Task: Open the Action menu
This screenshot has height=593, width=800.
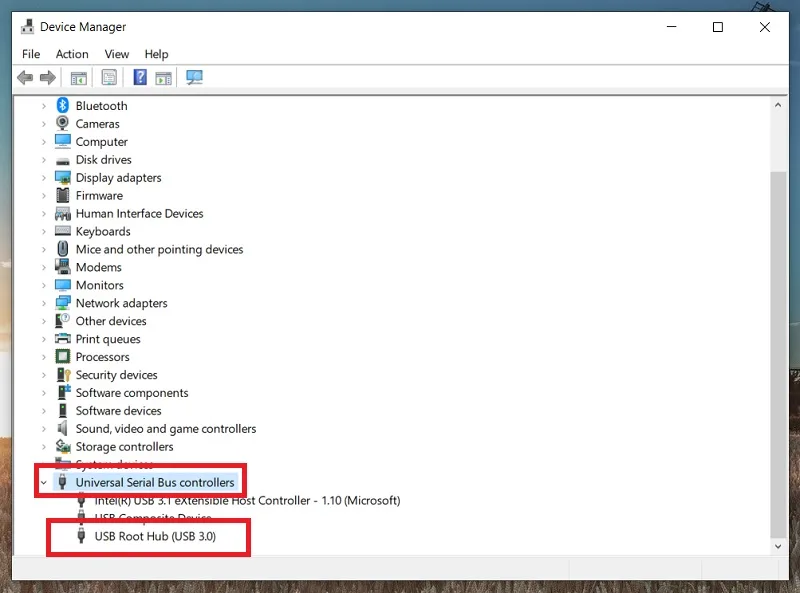Action: [72, 54]
